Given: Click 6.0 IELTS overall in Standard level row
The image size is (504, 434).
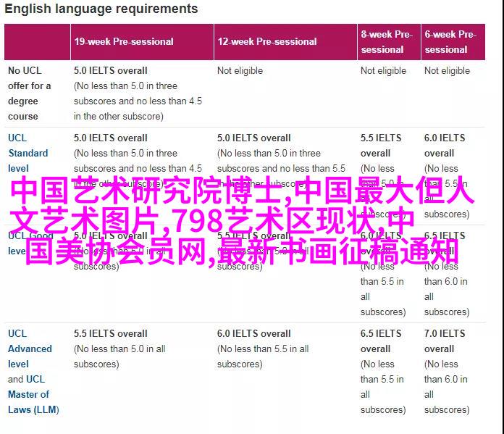Looking at the screenshot, I should click(445, 146).
